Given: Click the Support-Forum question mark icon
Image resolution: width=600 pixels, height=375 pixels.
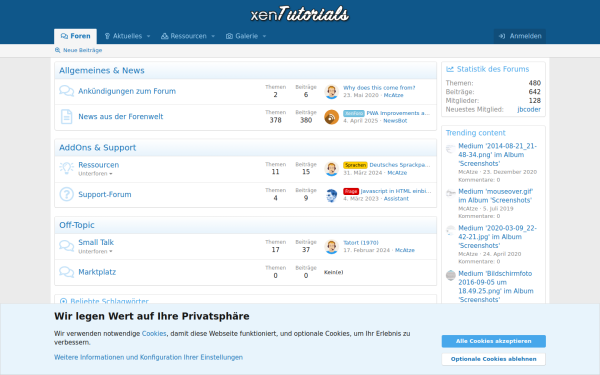Looking at the screenshot, I should (66, 194).
